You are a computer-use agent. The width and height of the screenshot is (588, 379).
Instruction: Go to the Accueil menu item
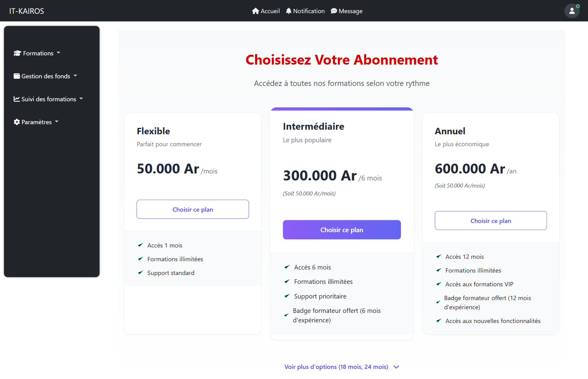[270, 11]
